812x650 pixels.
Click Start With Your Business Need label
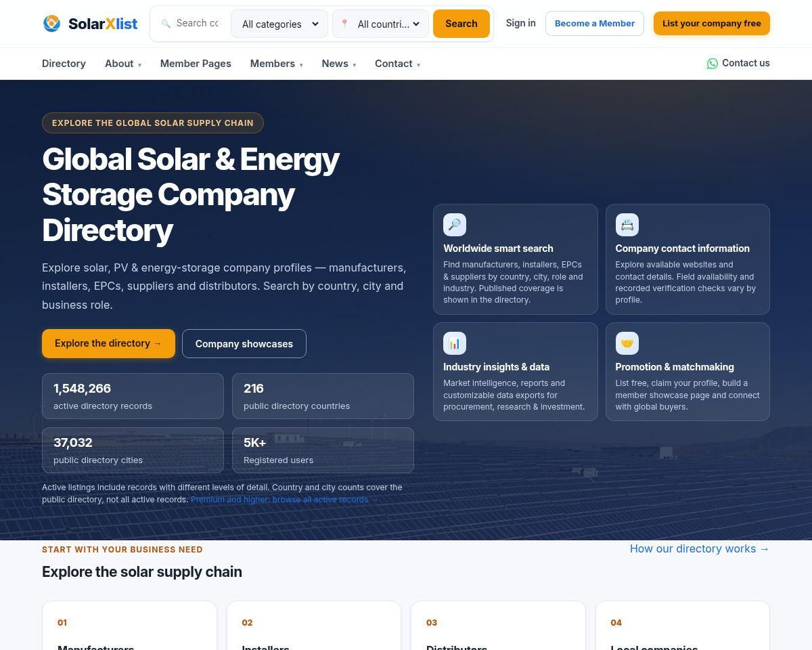point(122,550)
